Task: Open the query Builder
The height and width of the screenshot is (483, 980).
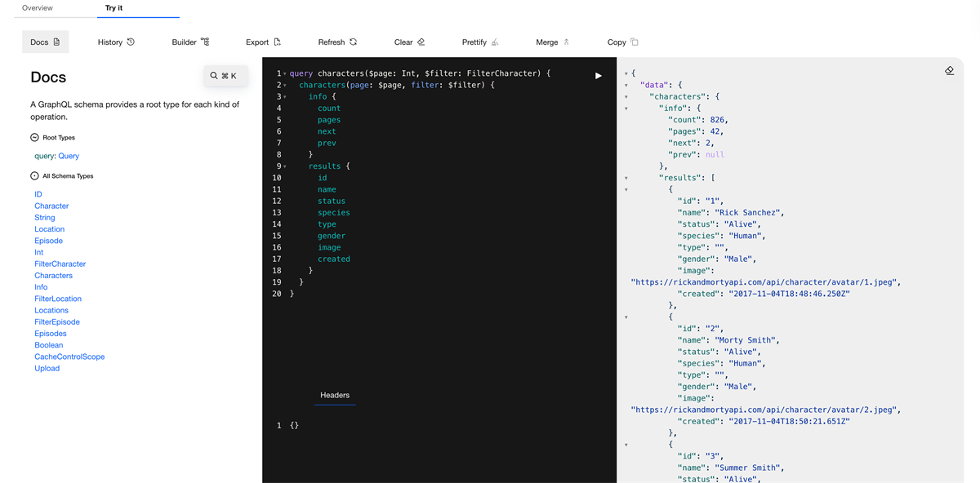Action: 190,42
